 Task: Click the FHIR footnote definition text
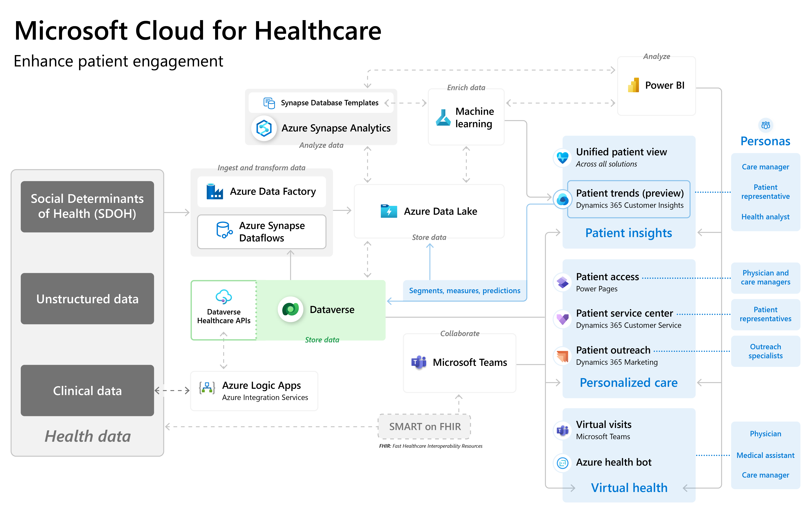pyautogui.click(x=431, y=446)
